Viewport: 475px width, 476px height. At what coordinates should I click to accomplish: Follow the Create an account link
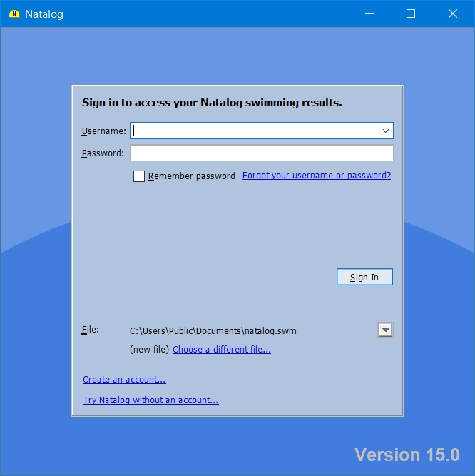pyautogui.click(x=124, y=380)
